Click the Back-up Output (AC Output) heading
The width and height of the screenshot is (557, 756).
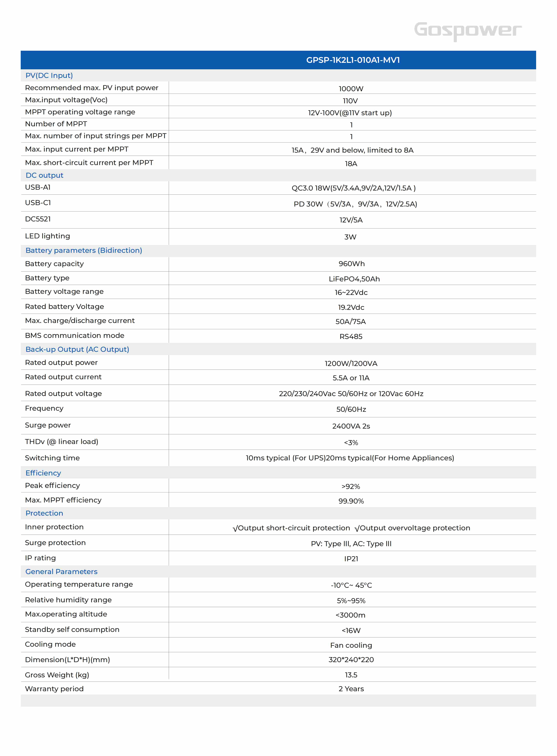click(x=77, y=349)
